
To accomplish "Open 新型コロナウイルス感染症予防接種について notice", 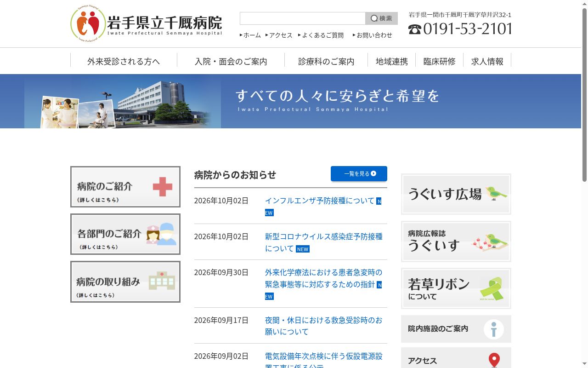I will (323, 242).
